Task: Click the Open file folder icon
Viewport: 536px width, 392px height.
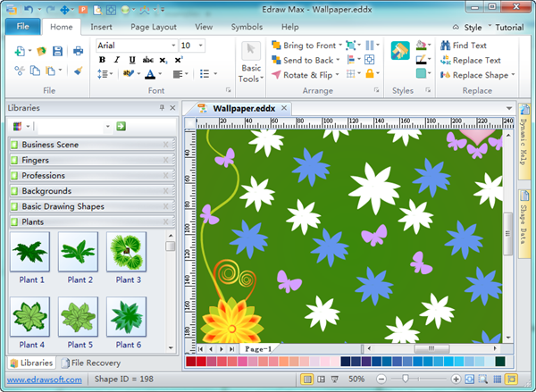Action: 41,51
